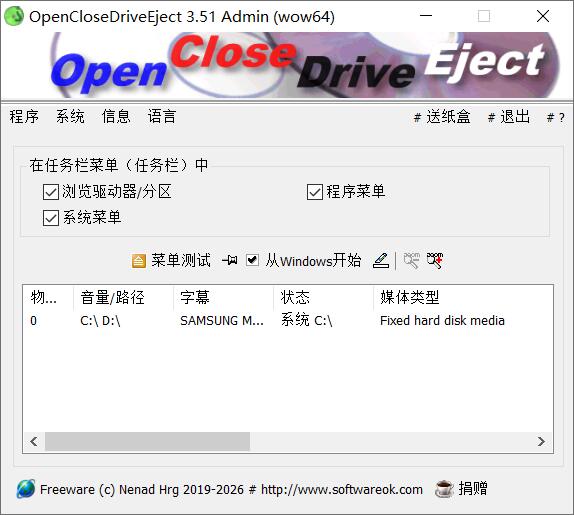This screenshot has height=515, width=574.
Task: Disable the 从Windows开始 checkbox
Action: (252, 261)
